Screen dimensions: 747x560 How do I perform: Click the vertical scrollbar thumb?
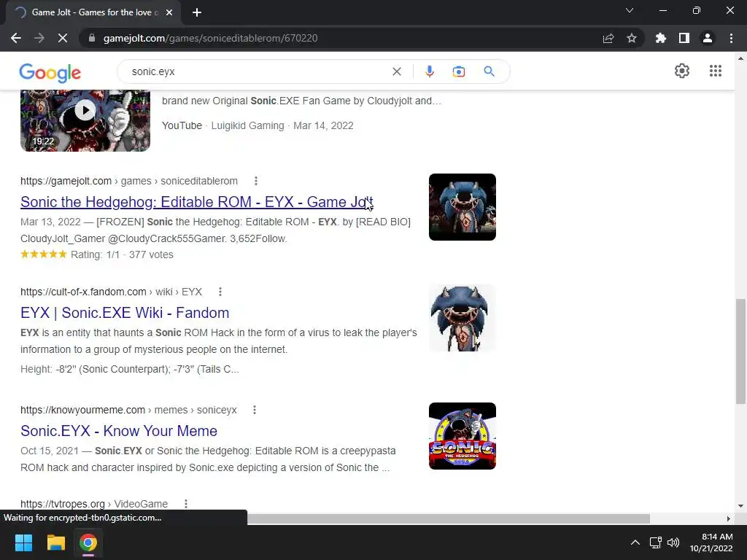[740, 351]
